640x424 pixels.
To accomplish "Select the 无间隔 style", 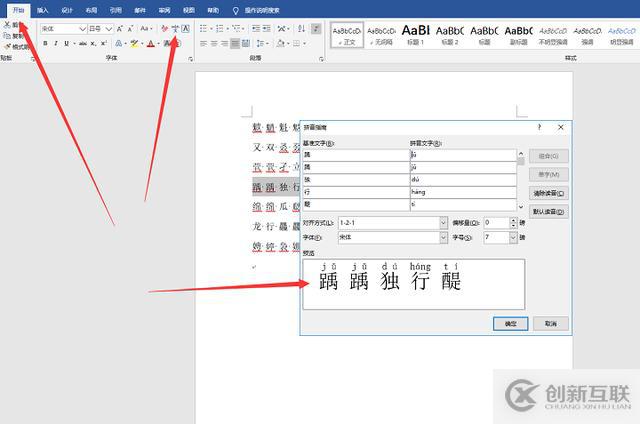I will click(x=381, y=35).
